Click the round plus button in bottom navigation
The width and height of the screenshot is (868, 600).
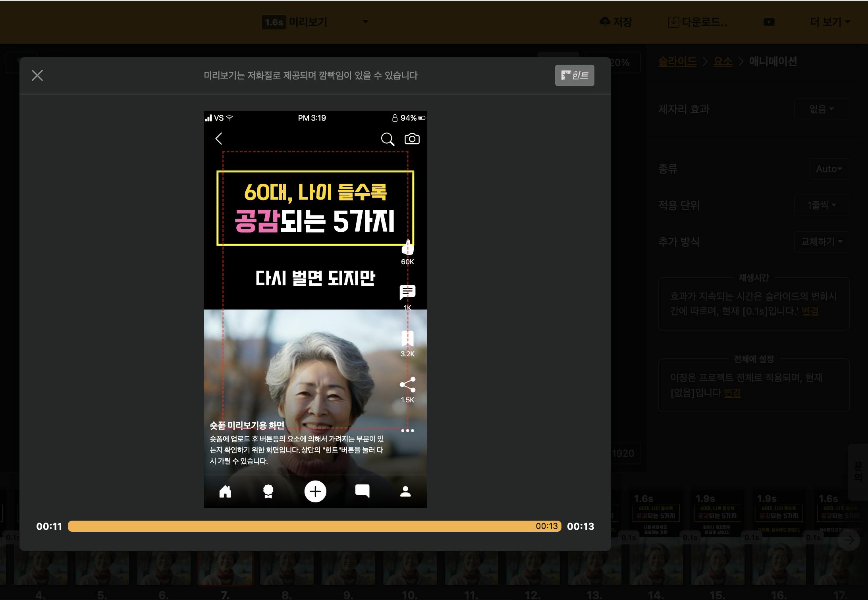[315, 491]
